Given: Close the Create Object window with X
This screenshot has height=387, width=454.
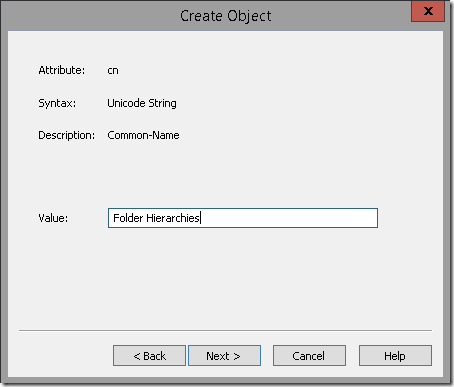Looking at the screenshot, I should [428, 11].
